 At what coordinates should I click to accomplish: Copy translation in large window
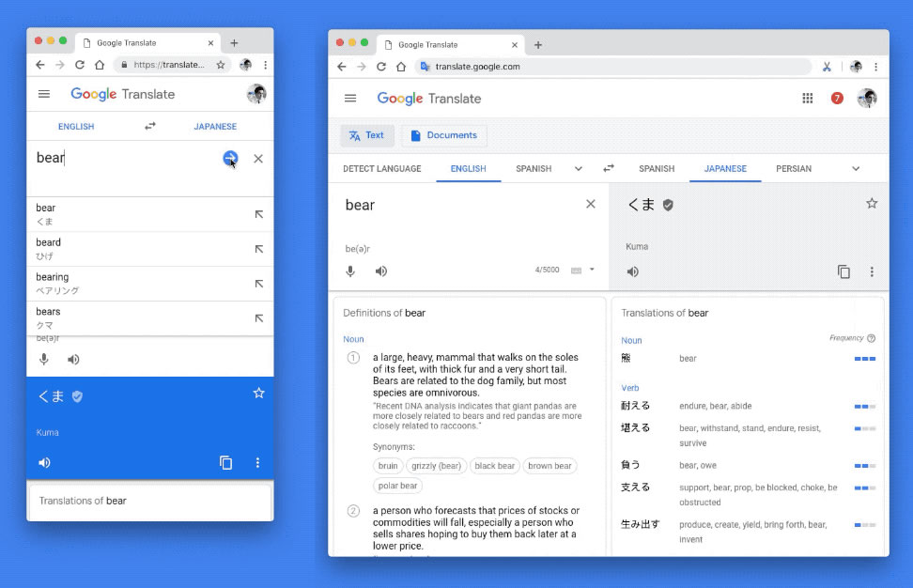pos(843,271)
